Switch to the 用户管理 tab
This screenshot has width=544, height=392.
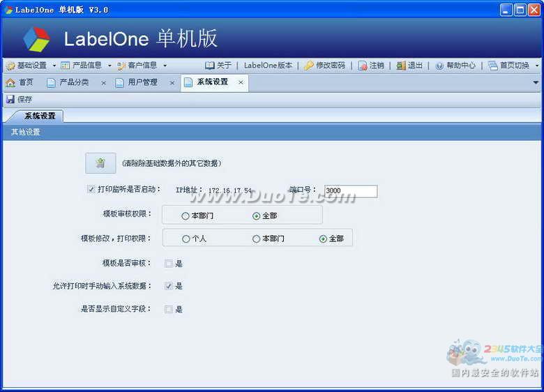coord(142,82)
